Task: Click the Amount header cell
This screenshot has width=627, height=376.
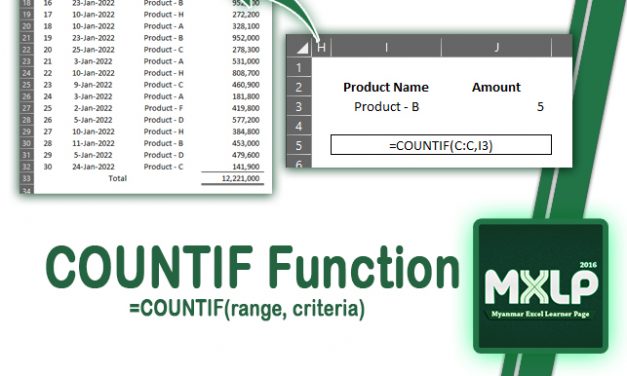Action: pyautogui.click(x=496, y=87)
